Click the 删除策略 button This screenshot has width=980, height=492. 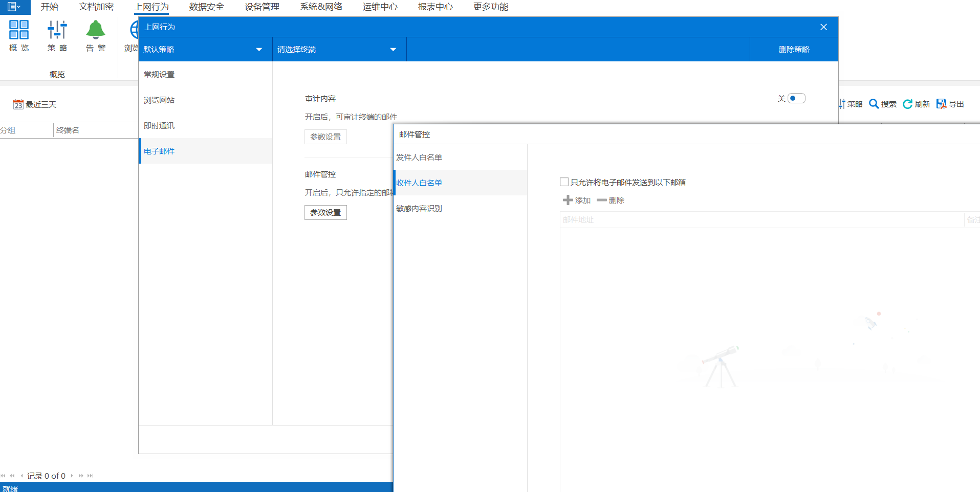click(x=794, y=50)
